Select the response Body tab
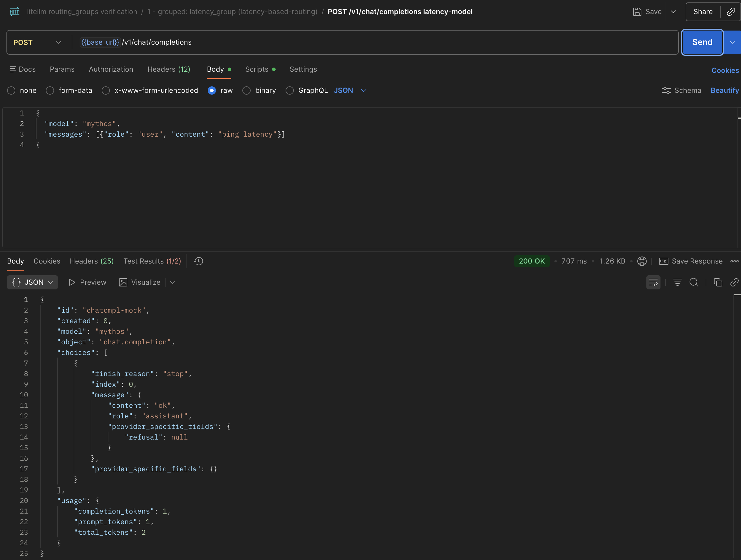The image size is (741, 560). coord(15,261)
